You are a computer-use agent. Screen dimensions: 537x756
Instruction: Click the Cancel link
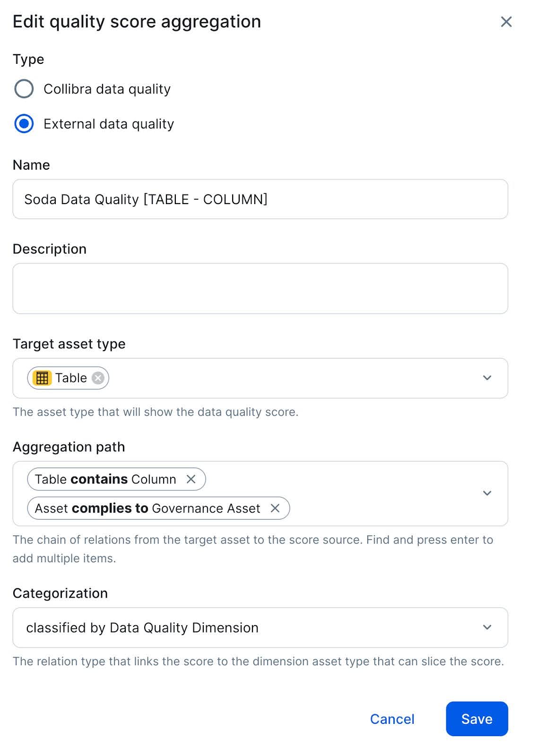pyautogui.click(x=392, y=719)
